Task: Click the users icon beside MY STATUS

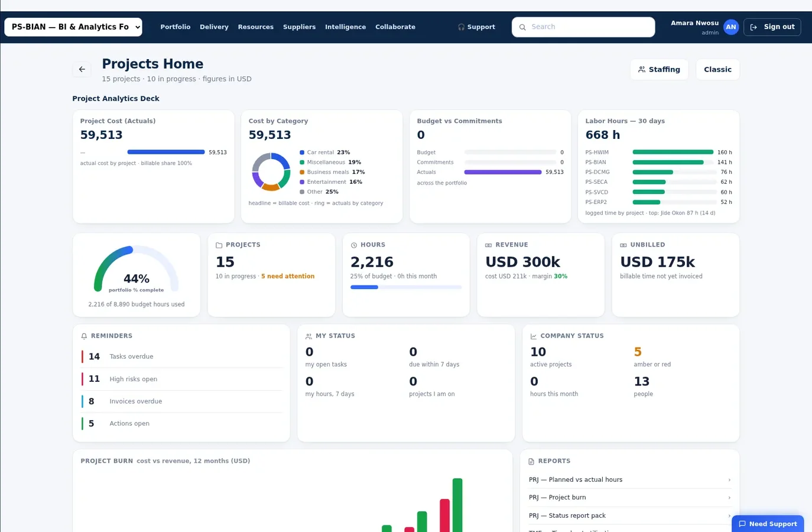Action: pyautogui.click(x=308, y=336)
